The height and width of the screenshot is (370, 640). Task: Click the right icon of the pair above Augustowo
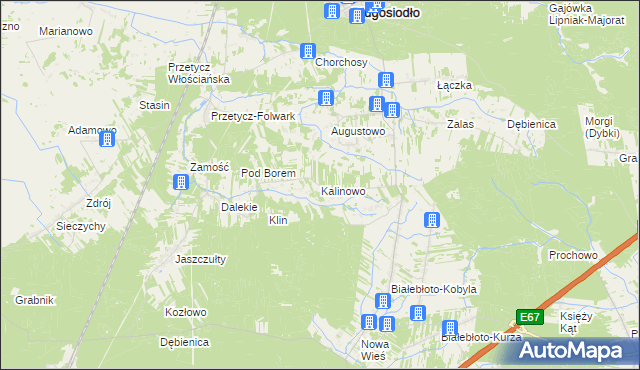coord(392,110)
